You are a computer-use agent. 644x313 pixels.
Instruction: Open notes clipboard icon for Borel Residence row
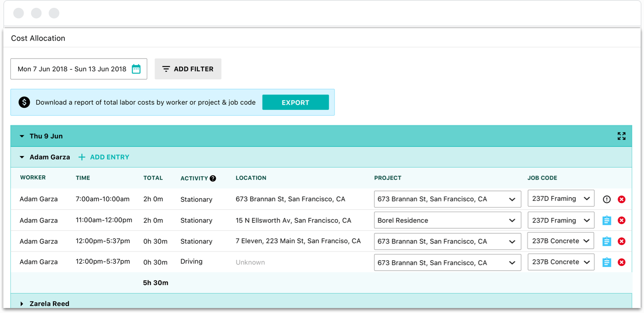point(607,220)
